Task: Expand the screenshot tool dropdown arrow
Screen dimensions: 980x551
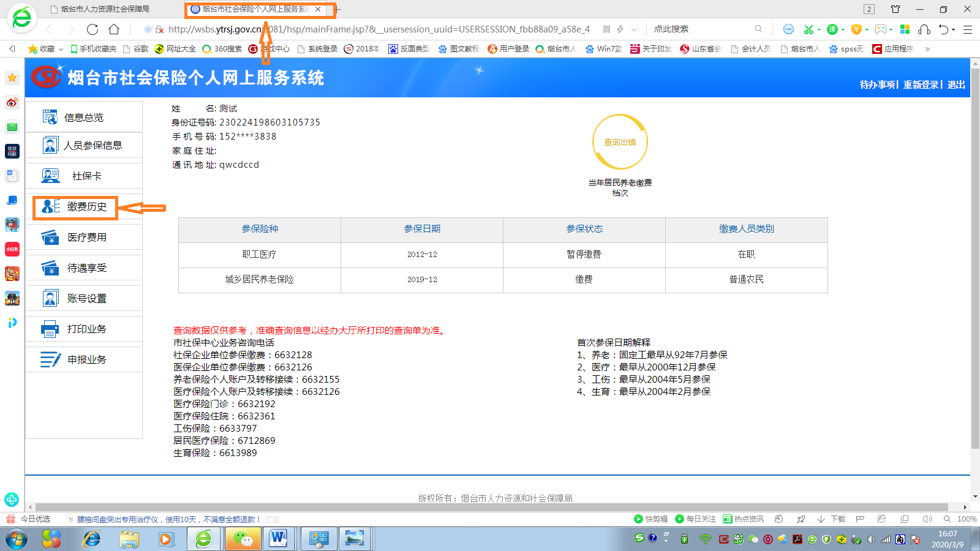Action: pyautogui.click(x=820, y=29)
